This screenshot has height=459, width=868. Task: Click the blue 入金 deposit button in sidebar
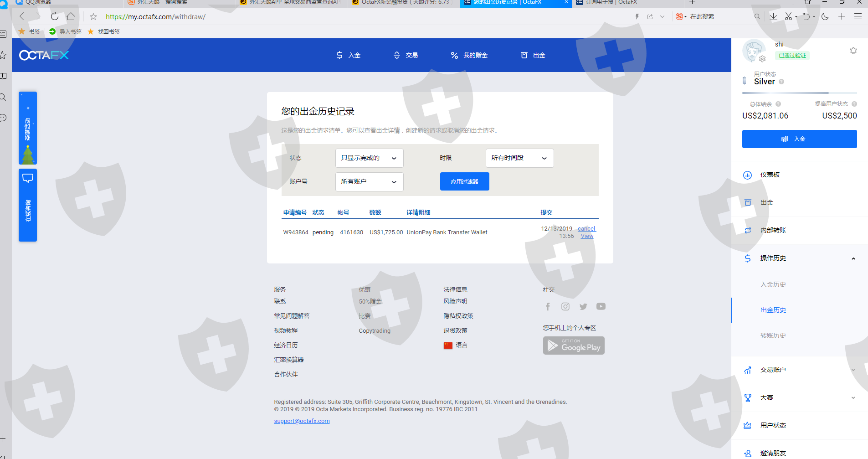(800, 139)
